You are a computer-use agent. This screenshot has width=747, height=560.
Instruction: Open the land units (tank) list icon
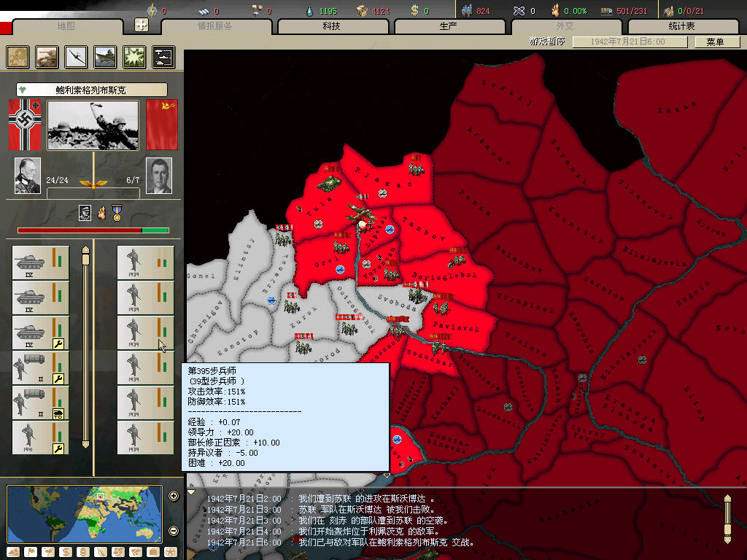point(47,57)
